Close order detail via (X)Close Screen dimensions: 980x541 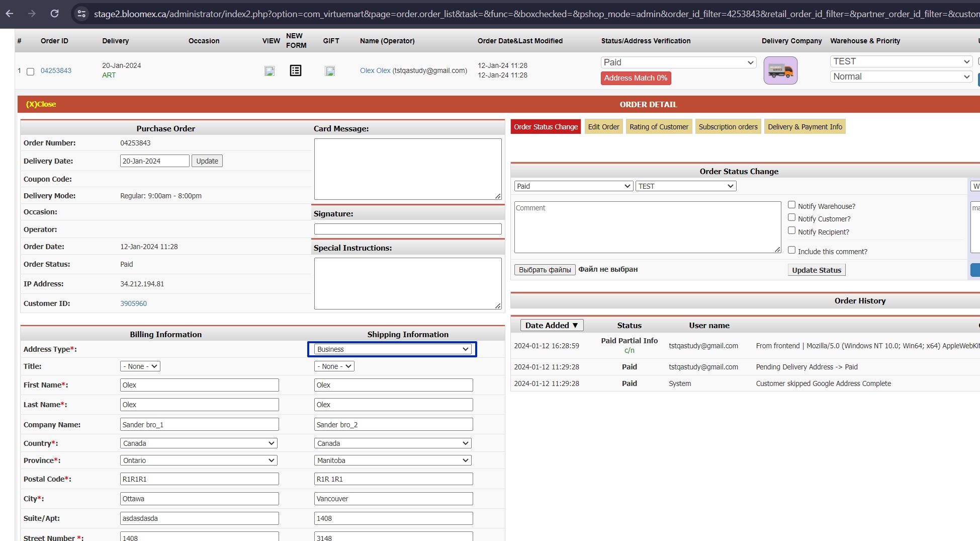[x=41, y=104]
